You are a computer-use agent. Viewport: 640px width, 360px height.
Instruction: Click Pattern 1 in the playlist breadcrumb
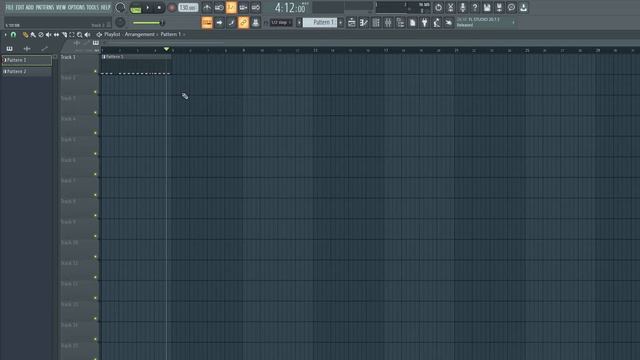click(171, 35)
